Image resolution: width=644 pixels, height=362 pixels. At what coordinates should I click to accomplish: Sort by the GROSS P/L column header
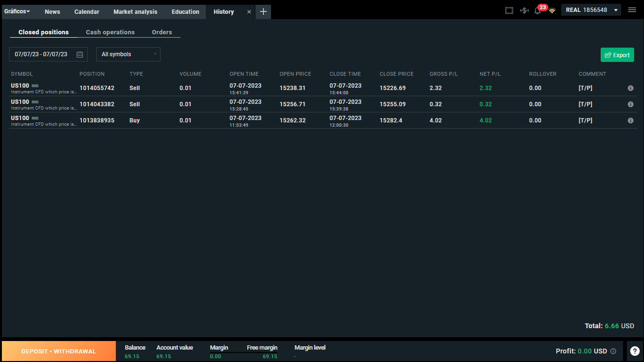click(443, 74)
